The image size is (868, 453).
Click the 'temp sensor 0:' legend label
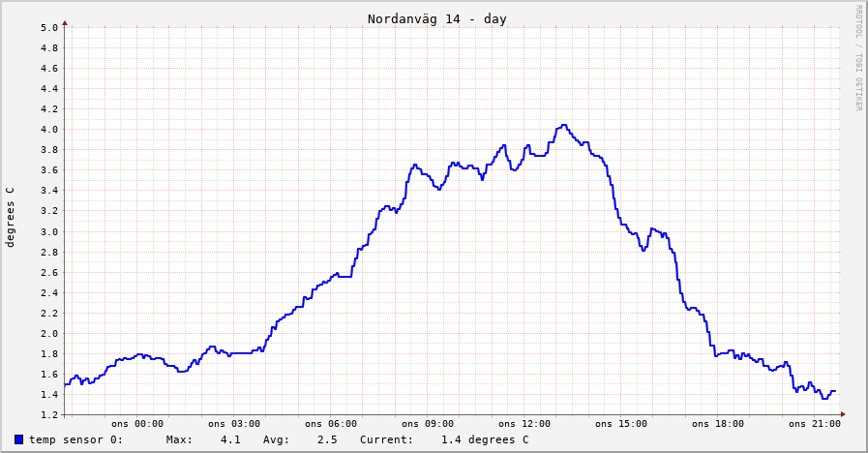tap(75, 439)
